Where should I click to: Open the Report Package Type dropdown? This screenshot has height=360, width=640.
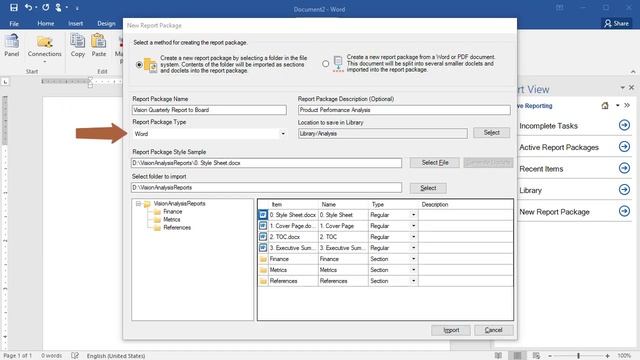point(283,134)
